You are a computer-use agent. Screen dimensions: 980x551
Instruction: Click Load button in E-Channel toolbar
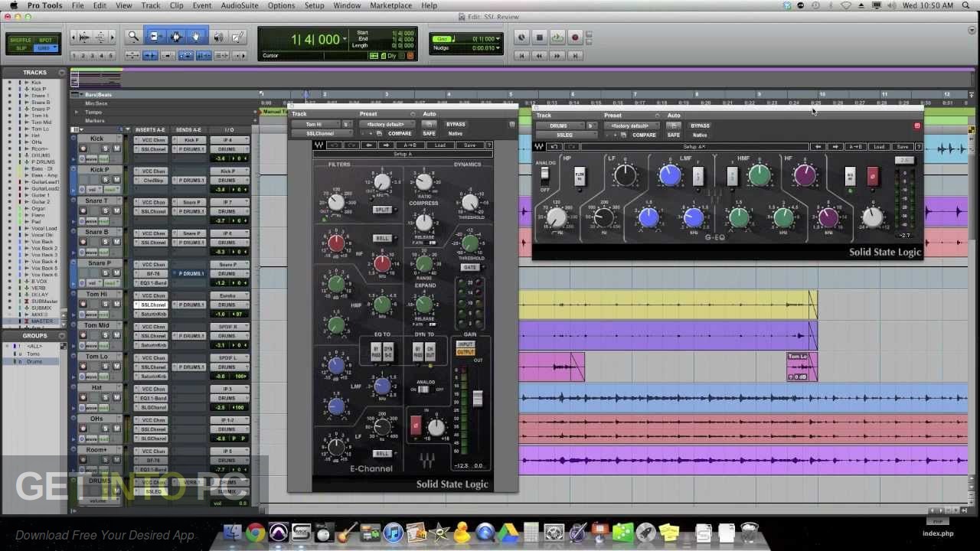click(x=440, y=145)
